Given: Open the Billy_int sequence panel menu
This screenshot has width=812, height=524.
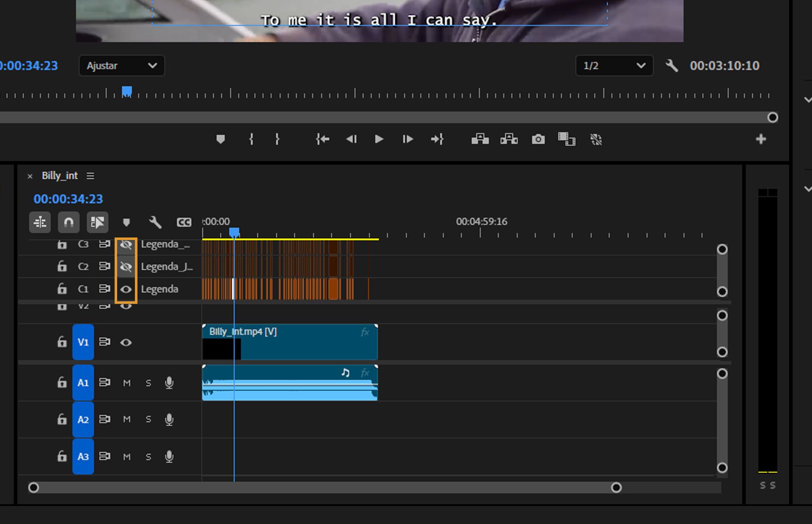Looking at the screenshot, I should (x=91, y=176).
